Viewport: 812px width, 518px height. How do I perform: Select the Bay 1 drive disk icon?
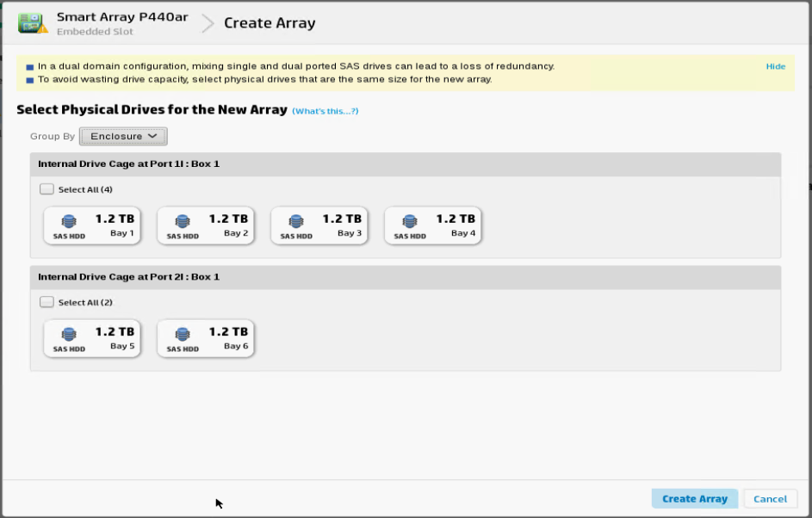point(69,221)
